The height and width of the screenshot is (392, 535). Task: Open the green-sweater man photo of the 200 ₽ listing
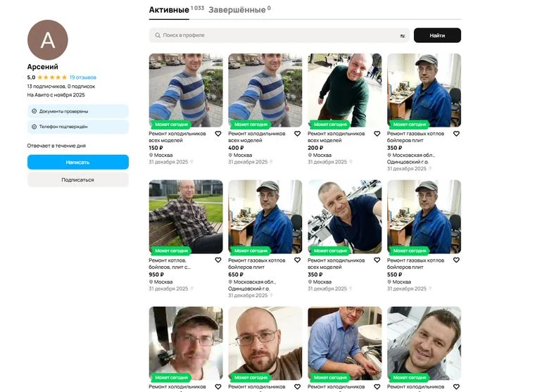(345, 90)
